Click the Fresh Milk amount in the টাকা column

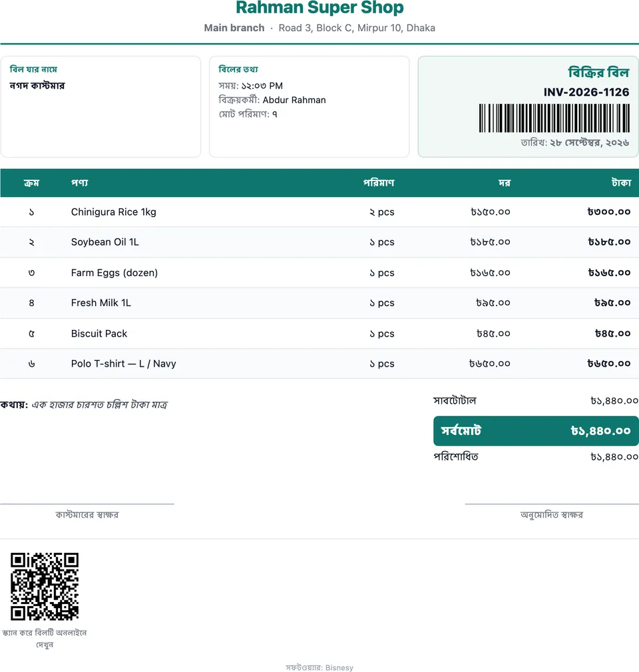(x=612, y=303)
